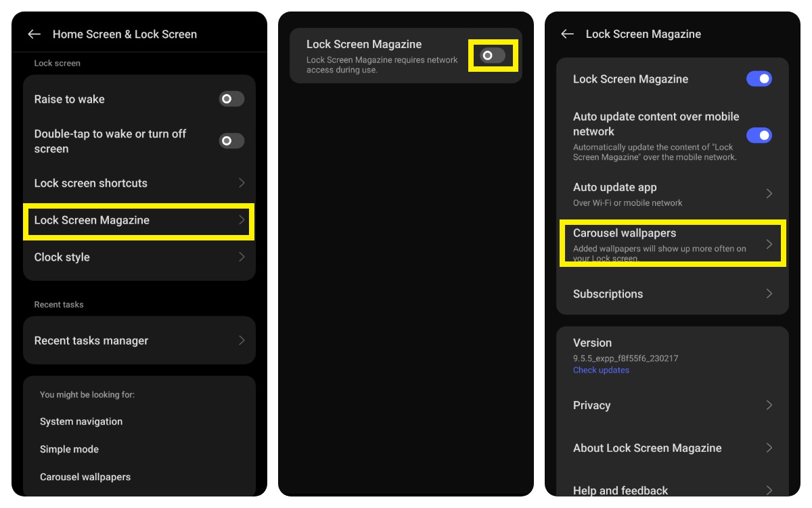Expand Clock style arrow
812x508 pixels.
pos(242,257)
